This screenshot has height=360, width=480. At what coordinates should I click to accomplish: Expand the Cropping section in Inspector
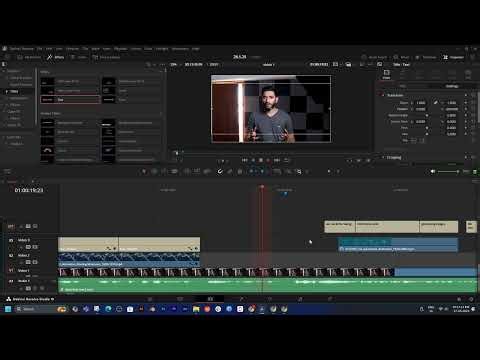[x=394, y=157]
